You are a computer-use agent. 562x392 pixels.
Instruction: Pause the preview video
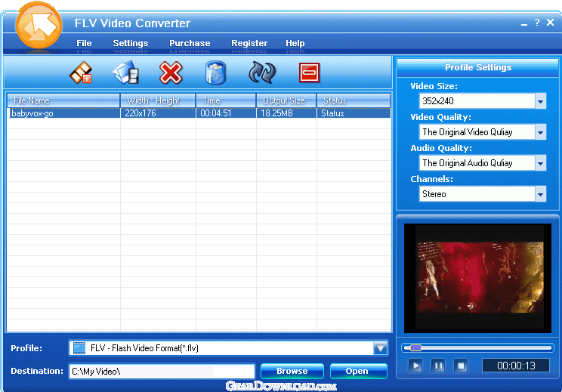coord(438,366)
